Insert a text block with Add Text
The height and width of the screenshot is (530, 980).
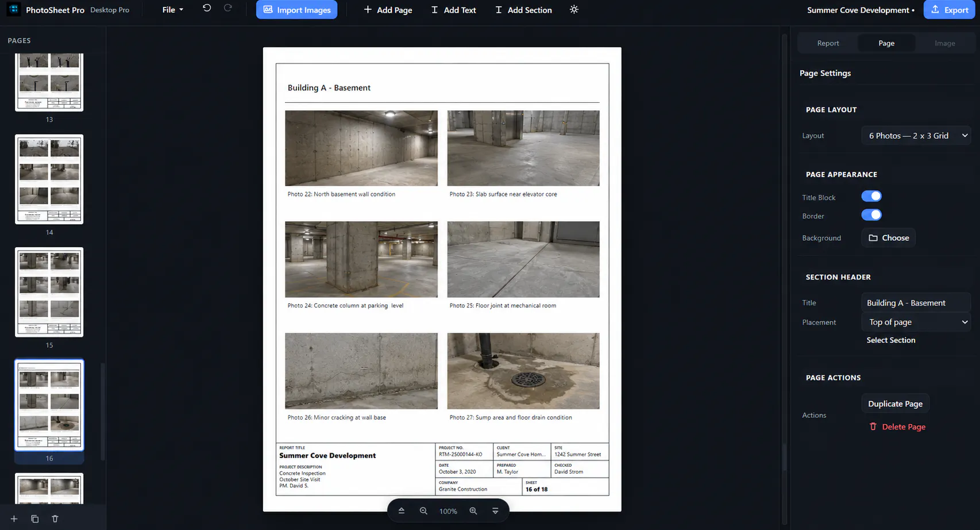(453, 10)
